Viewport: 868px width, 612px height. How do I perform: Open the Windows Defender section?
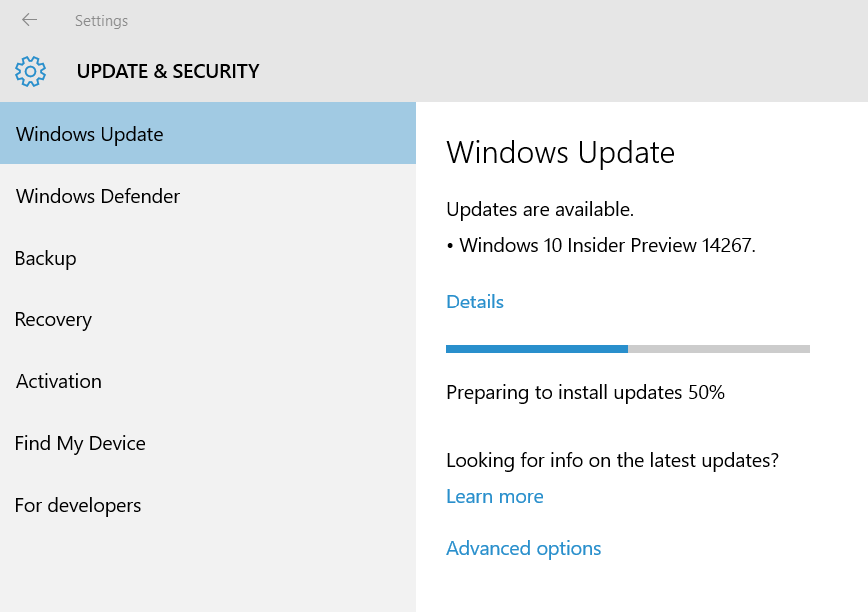click(x=98, y=196)
